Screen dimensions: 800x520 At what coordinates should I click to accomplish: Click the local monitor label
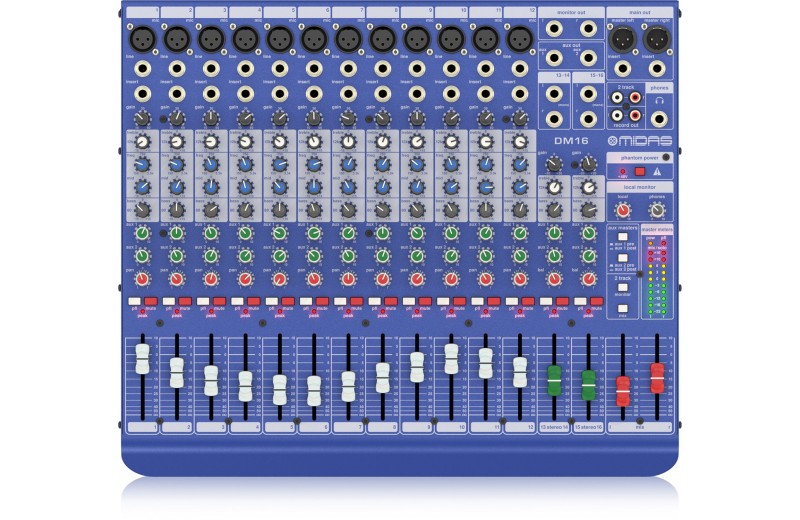[640, 187]
